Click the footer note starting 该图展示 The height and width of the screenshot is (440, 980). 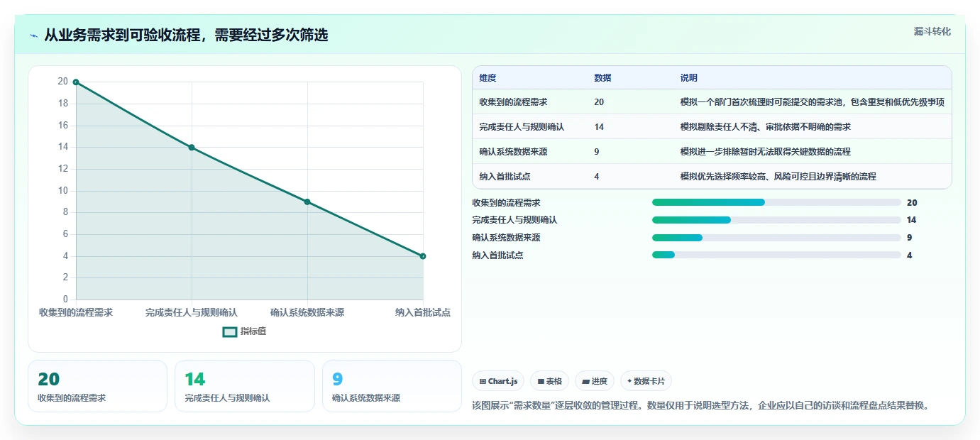(x=700, y=406)
